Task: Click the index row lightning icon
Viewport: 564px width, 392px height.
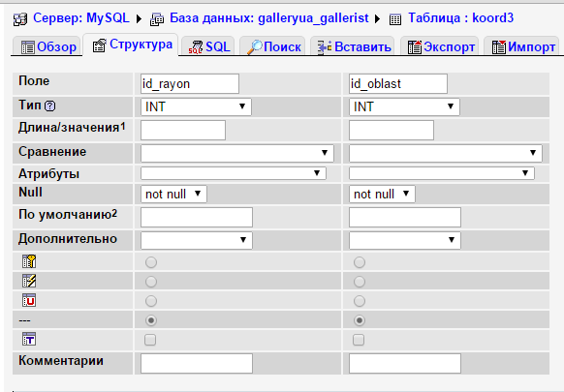Action: (x=29, y=281)
